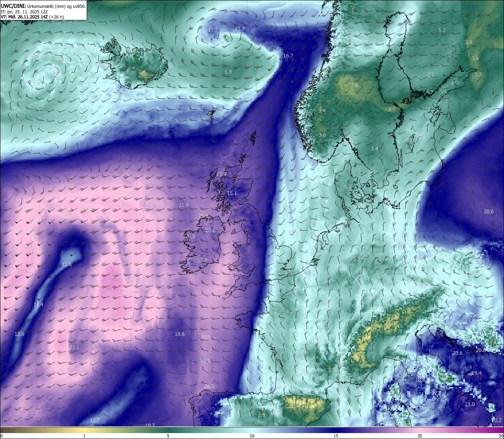This screenshot has width=504, height=439.
Task: Click the 18.8 value over Italy
Action: pos(420,380)
